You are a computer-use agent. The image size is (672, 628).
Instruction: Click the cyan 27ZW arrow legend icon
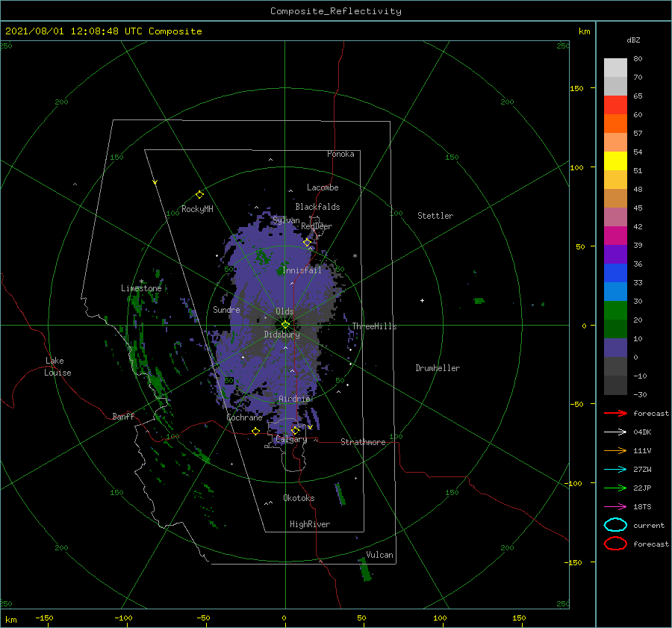(x=615, y=470)
